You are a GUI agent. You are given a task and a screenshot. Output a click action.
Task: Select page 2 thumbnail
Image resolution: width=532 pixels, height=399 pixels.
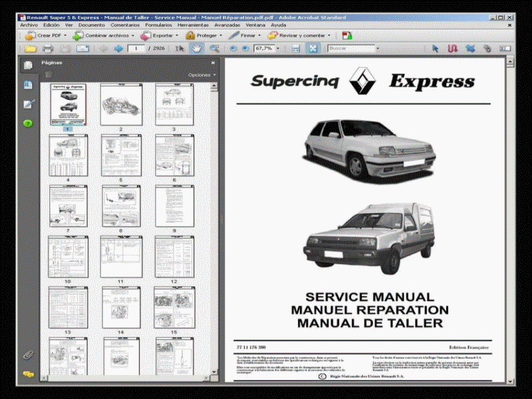121,104
